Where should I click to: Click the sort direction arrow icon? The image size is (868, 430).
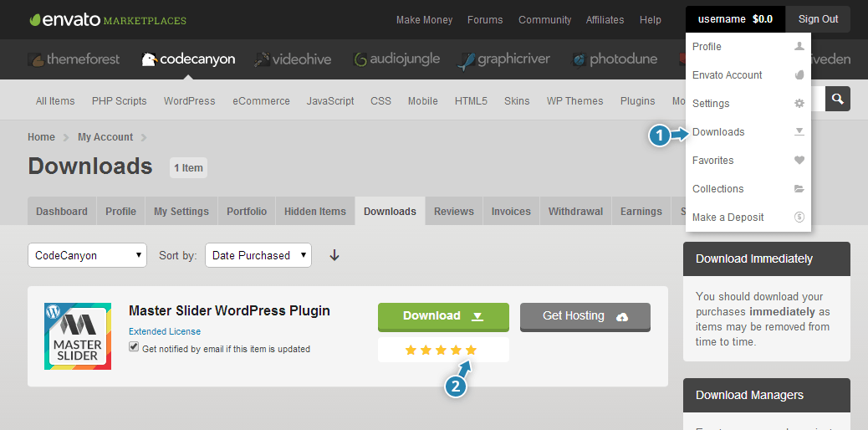[334, 255]
